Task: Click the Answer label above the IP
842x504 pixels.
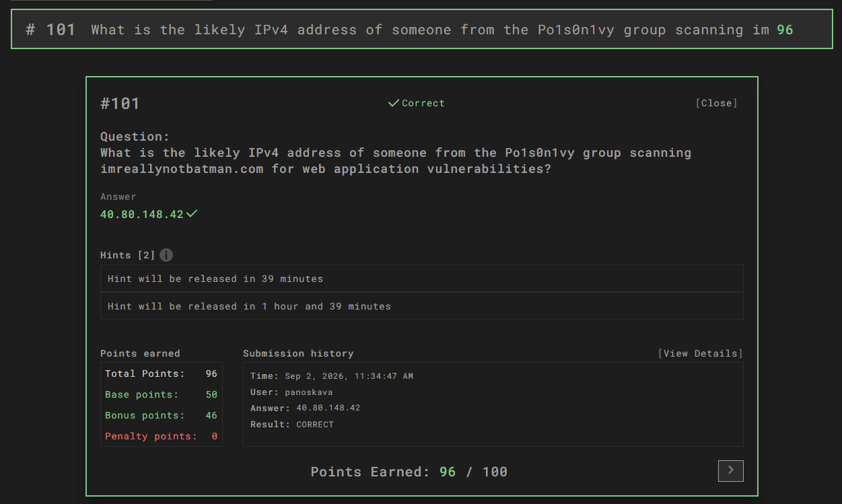Action: pos(118,196)
